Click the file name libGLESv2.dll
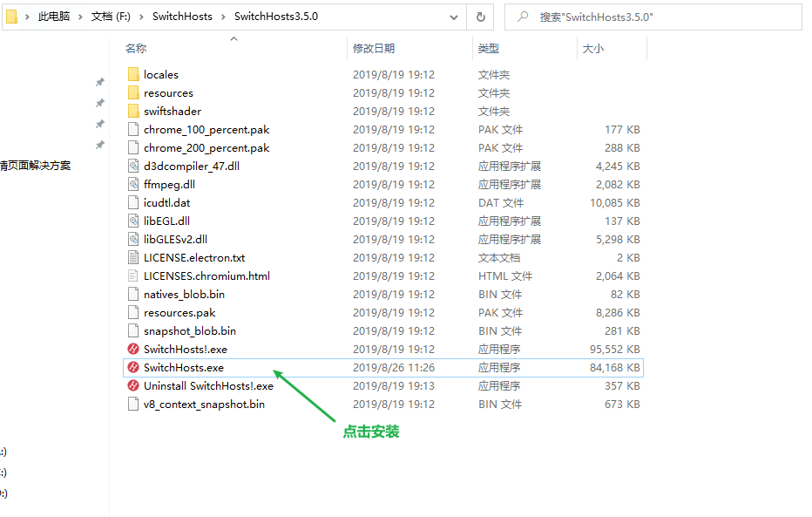The height and width of the screenshot is (517, 812). pyautogui.click(x=175, y=240)
